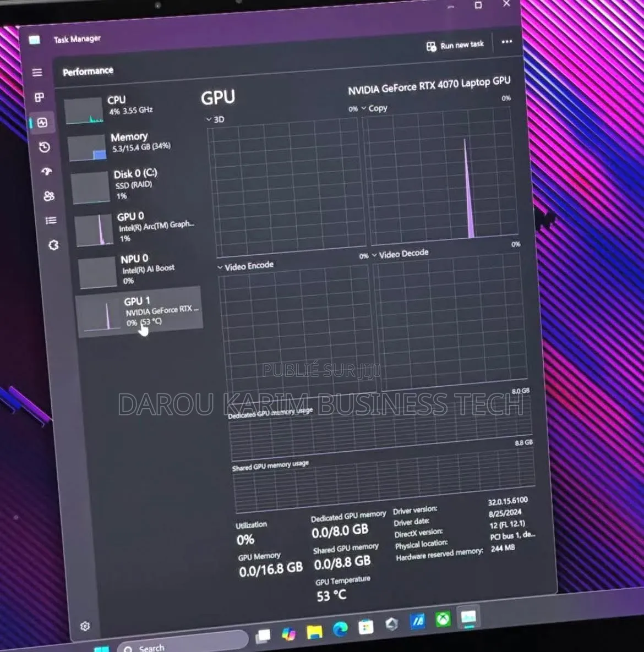Click the Memory mini graph thumbnail
The image size is (644, 652).
coord(86,147)
